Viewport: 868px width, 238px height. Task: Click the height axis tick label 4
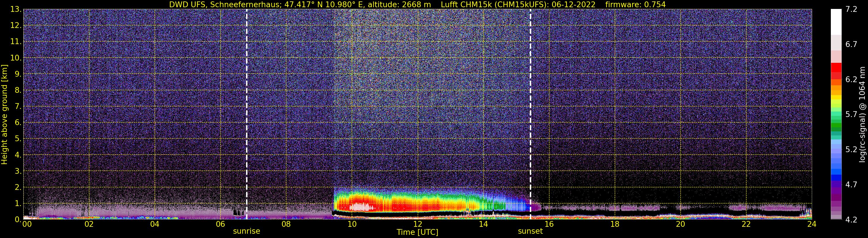point(18,155)
